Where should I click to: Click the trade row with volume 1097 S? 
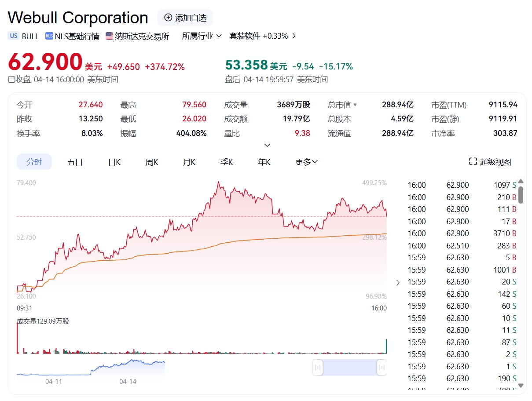pyautogui.click(x=462, y=185)
